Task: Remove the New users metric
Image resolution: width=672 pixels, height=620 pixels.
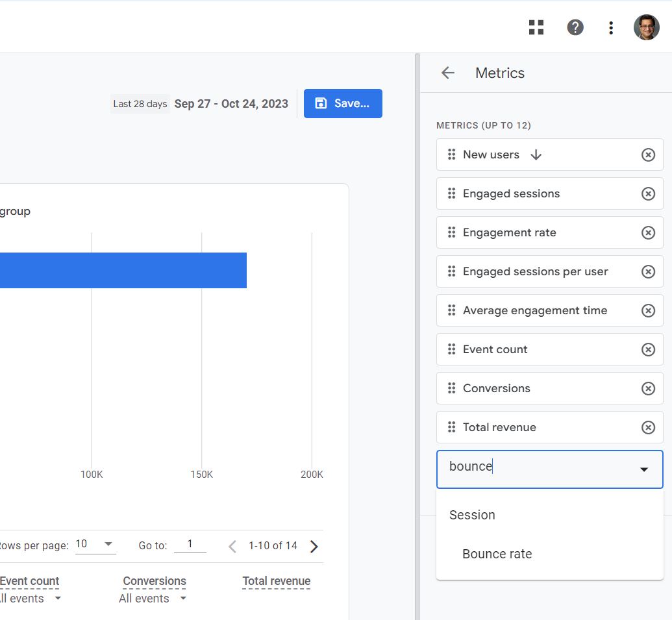Action: [x=648, y=155]
